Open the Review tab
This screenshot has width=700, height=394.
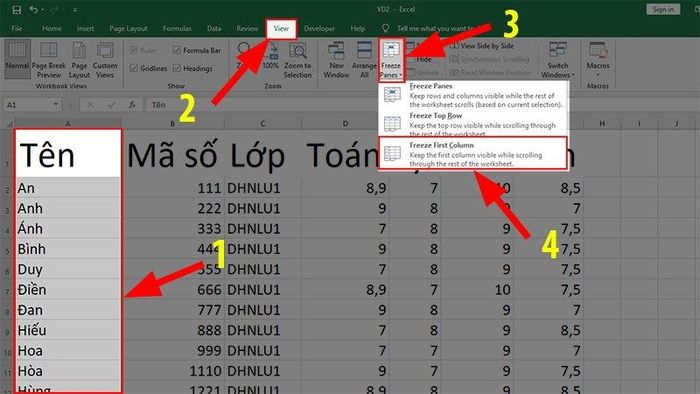[247, 28]
